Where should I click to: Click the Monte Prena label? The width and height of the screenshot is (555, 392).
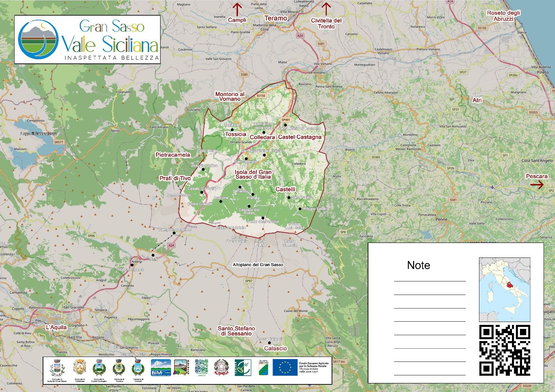coord(261,243)
